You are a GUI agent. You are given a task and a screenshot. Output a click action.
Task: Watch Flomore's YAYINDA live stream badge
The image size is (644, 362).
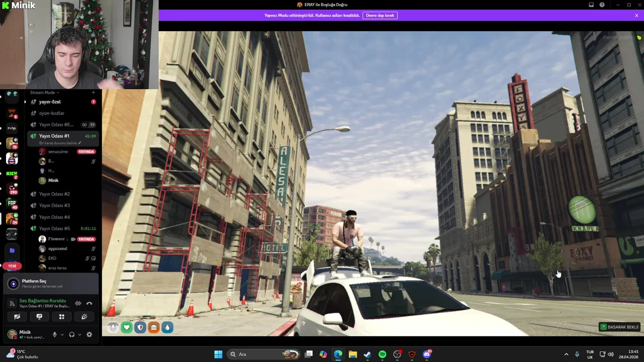click(x=86, y=239)
